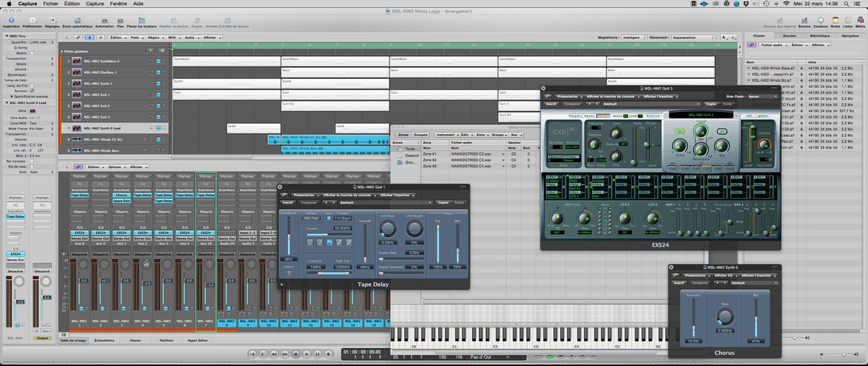The height and width of the screenshot is (366, 868).
Task: Open the Fenêtre menu in menu bar
Action: tap(118, 4)
